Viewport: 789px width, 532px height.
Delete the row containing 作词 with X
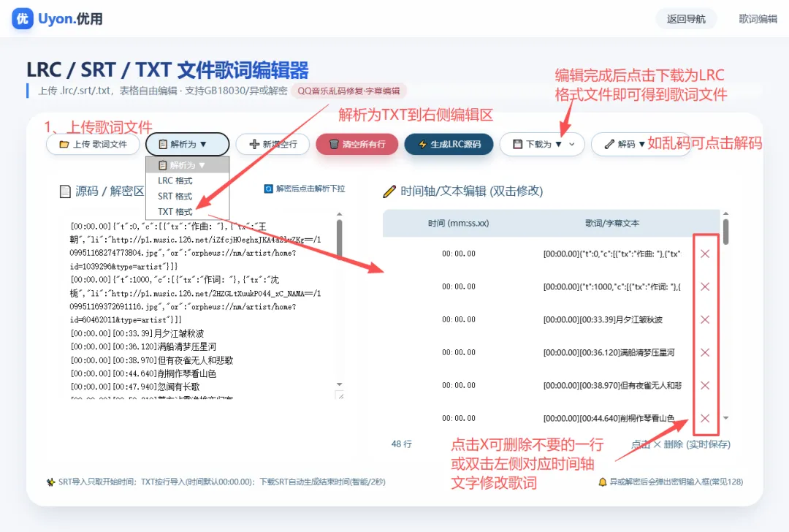pyautogui.click(x=705, y=287)
